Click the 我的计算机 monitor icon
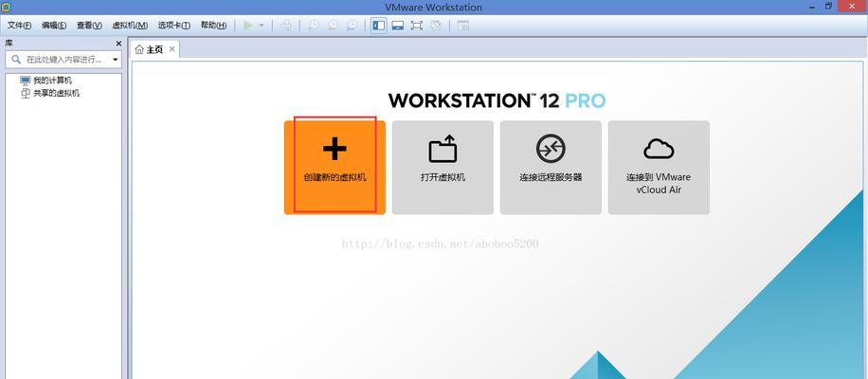Viewport: 868px width, 379px height. tap(26, 81)
